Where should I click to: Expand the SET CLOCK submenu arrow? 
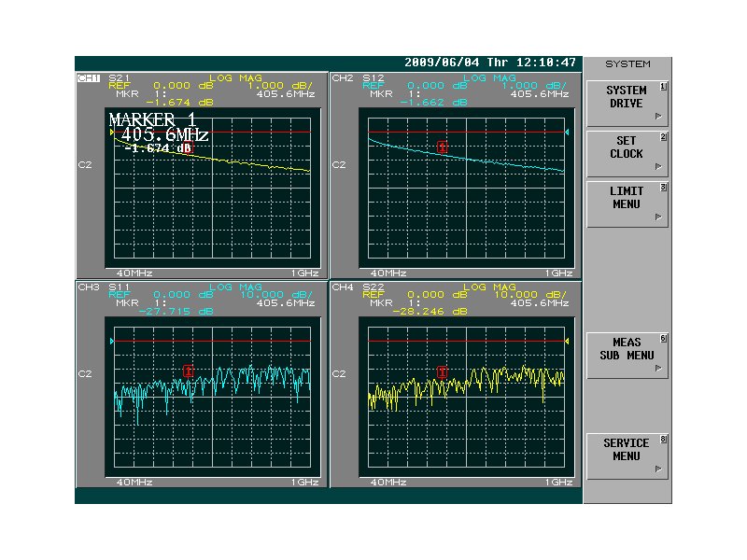[658, 167]
